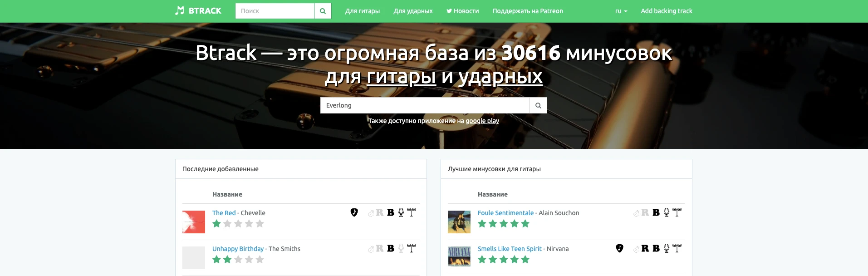The width and height of the screenshot is (868, 276).
Task: Open the Новости Twitter menu item
Action: [463, 11]
